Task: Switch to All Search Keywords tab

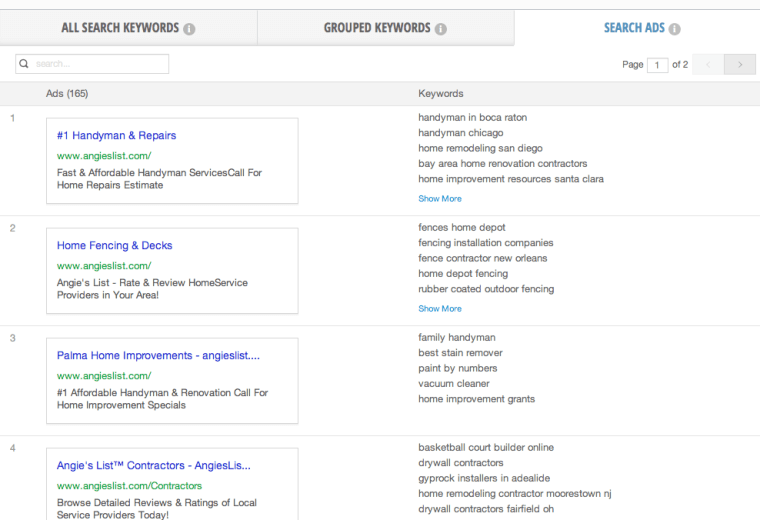Action: (128, 28)
